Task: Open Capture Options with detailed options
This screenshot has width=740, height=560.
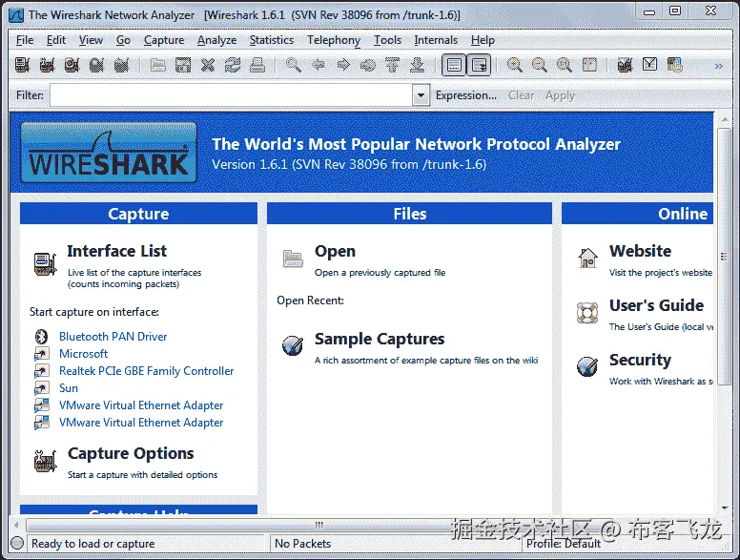Action: click(131, 453)
